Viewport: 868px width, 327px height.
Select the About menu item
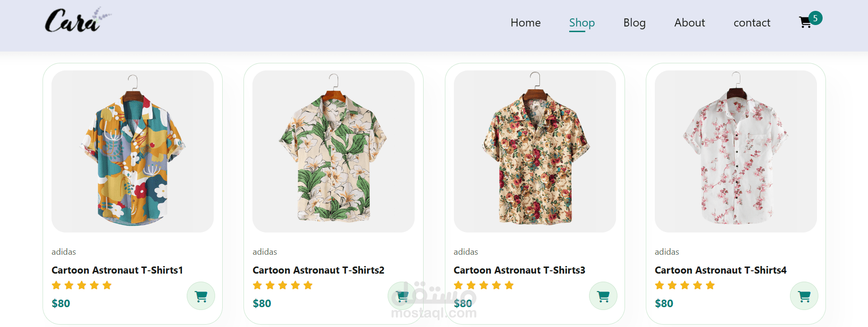[x=689, y=23]
